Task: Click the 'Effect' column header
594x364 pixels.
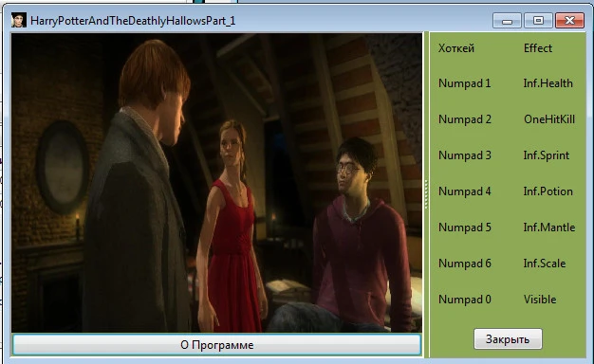Action: coord(538,48)
